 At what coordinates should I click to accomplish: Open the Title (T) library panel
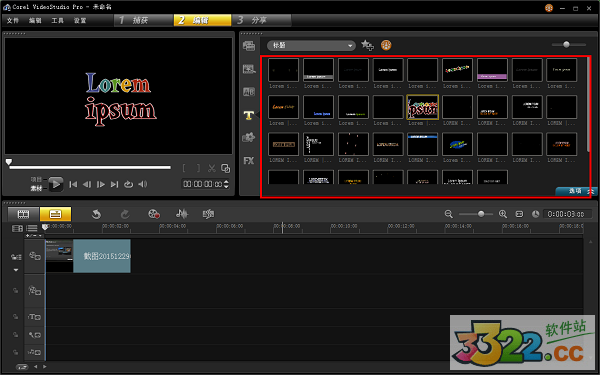click(249, 115)
